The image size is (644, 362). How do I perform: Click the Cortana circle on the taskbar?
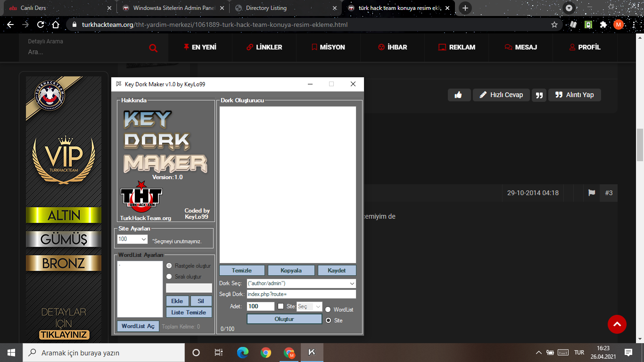196,353
